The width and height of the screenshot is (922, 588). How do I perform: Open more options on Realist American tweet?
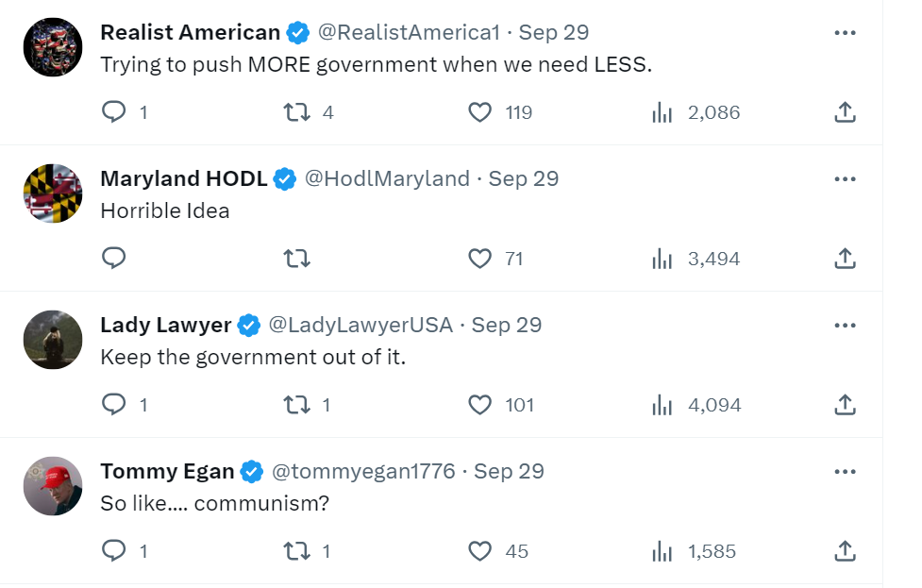pyautogui.click(x=845, y=33)
